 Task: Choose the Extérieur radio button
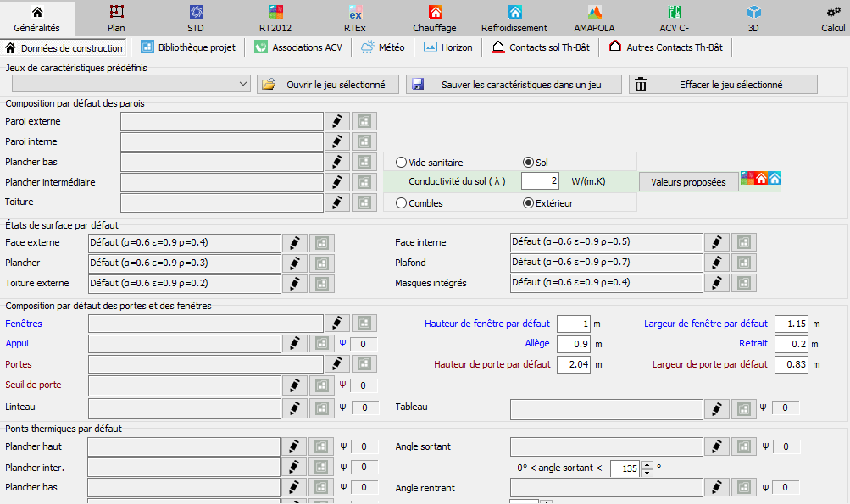[x=529, y=202]
